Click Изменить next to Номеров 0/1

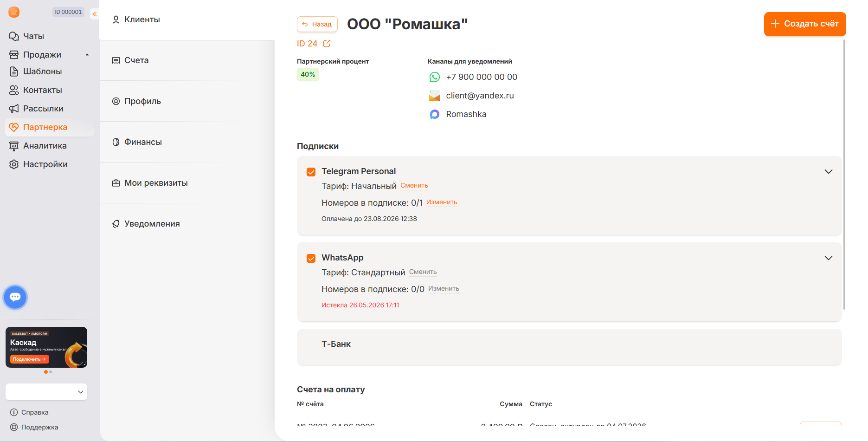pyautogui.click(x=442, y=202)
